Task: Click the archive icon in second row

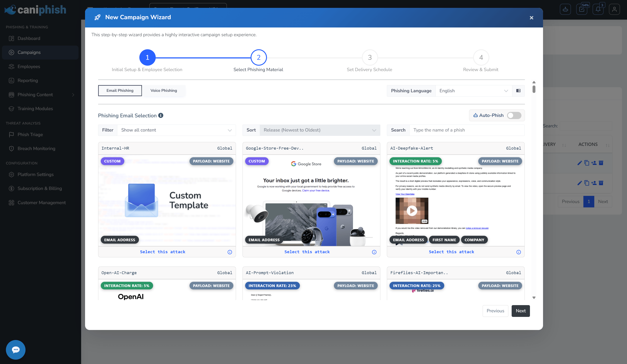Action: point(601,183)
